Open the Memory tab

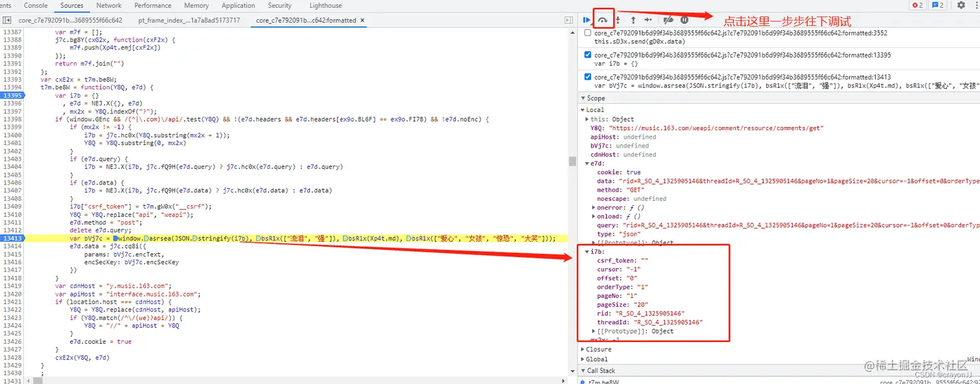[x=196, y=5]
